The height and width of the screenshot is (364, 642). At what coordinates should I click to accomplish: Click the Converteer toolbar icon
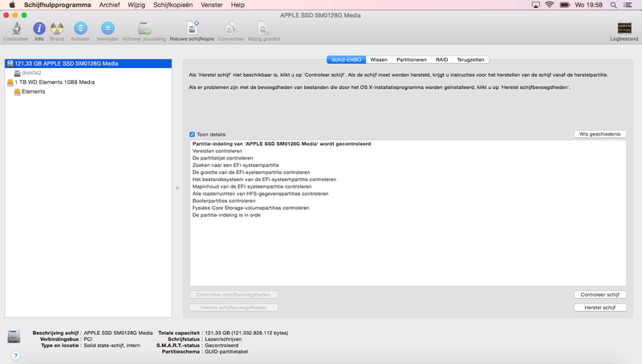pos(231,28)
